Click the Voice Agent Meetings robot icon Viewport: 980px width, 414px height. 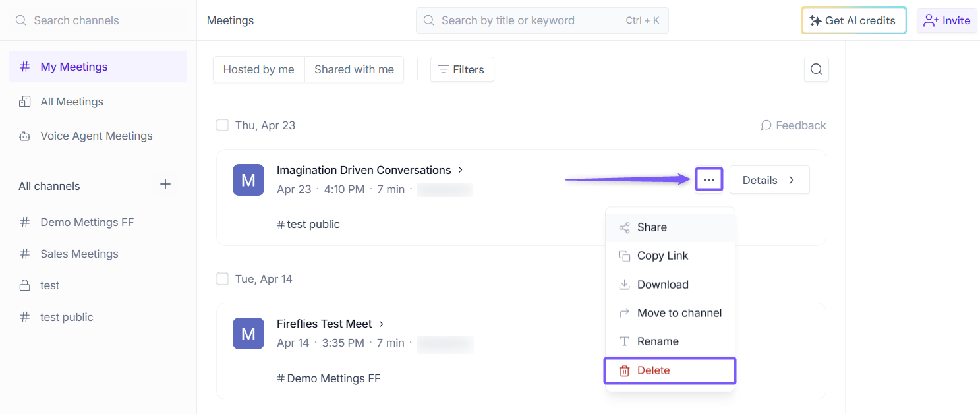[x=25, y=136]
